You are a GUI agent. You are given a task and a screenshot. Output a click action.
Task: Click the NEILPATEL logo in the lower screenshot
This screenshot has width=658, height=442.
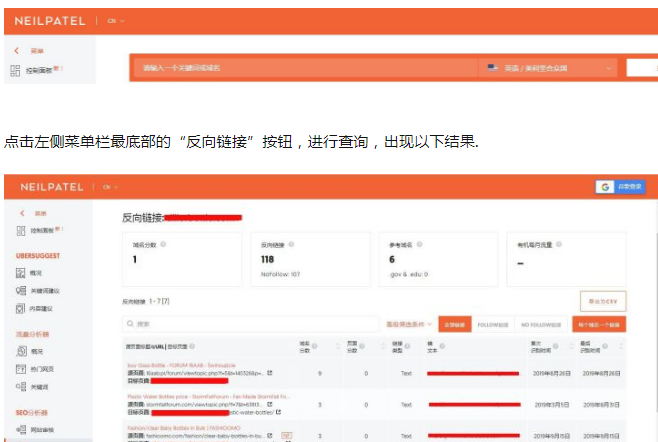pos(52,187)
